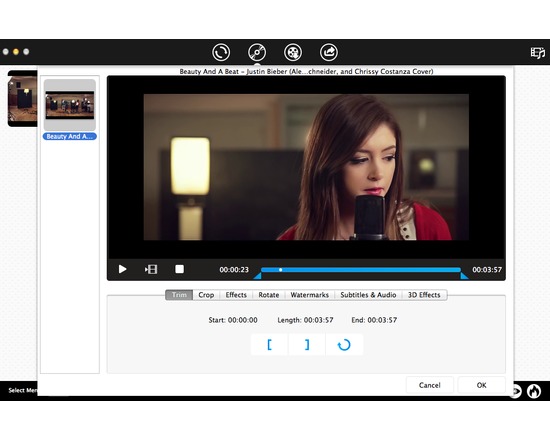Set trim end with right bracket button
The image size is (550, 440).
tap(307, 345)
